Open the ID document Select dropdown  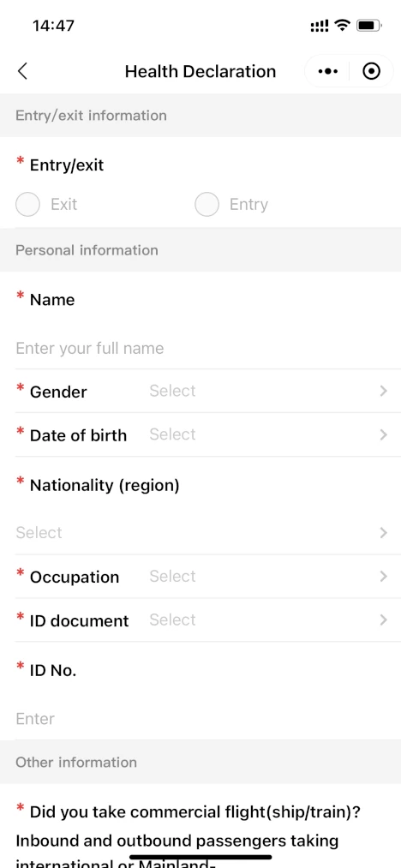point(208,620)
